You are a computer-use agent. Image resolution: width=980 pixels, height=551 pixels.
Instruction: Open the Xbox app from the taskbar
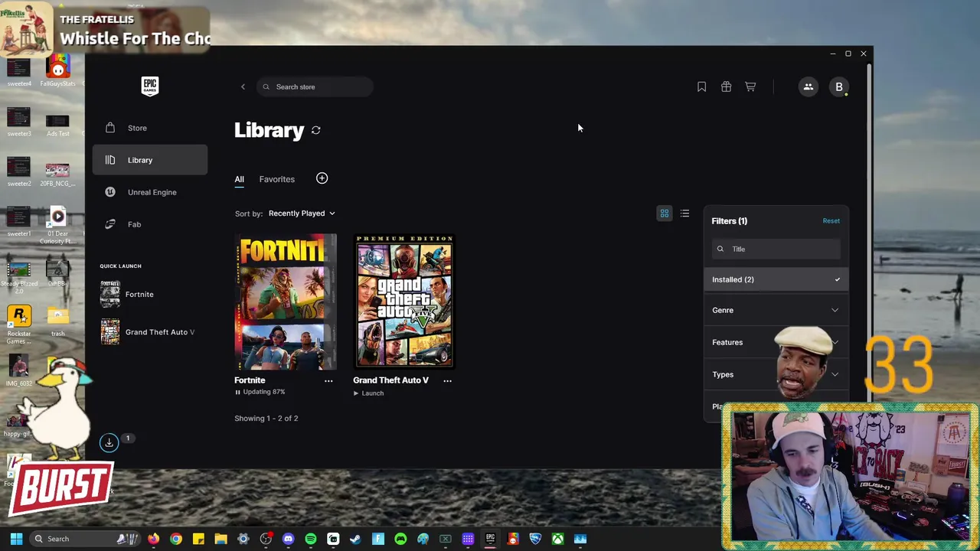[557, 539]
